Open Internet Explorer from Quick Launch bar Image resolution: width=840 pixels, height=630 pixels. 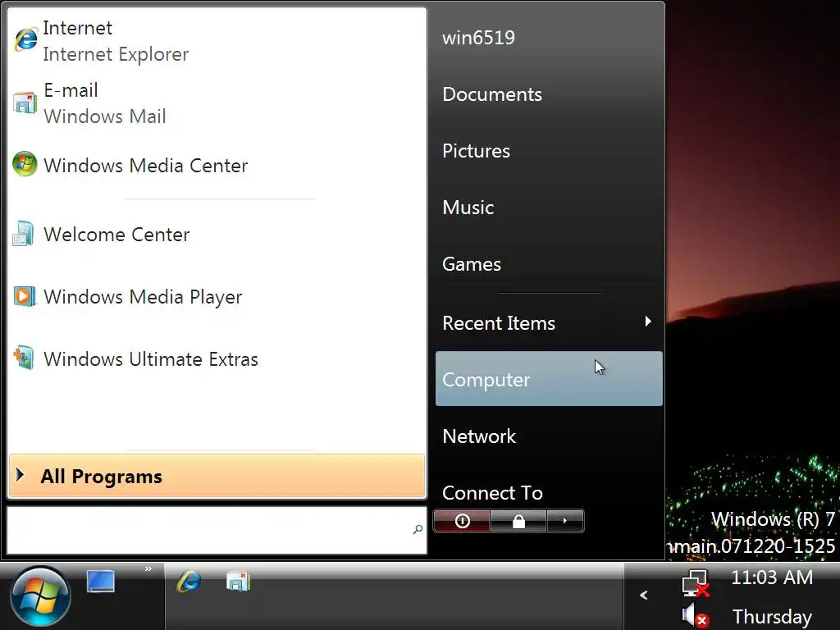coord(189,582)
